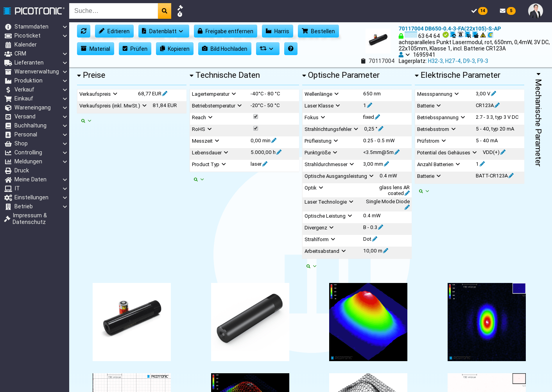Click the Conrad 'C' marketplace icon
Viewport: 552px width, 392px height.
491,35
